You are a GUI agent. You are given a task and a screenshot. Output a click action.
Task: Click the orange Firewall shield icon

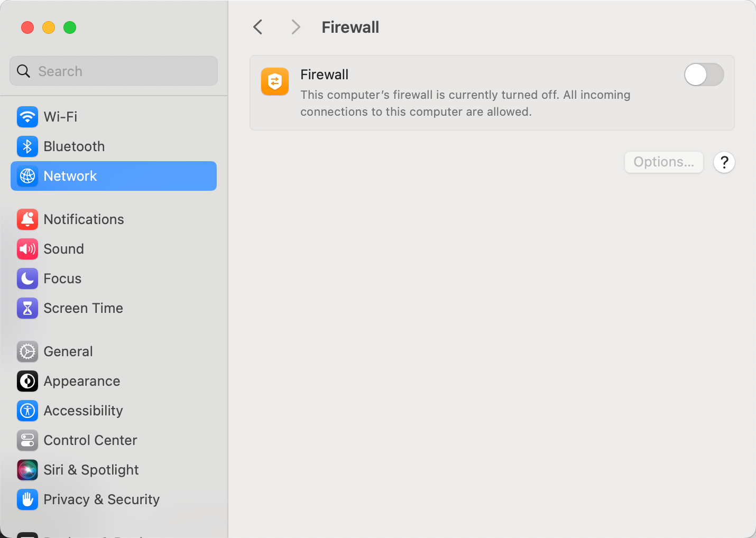pos(275,82)
